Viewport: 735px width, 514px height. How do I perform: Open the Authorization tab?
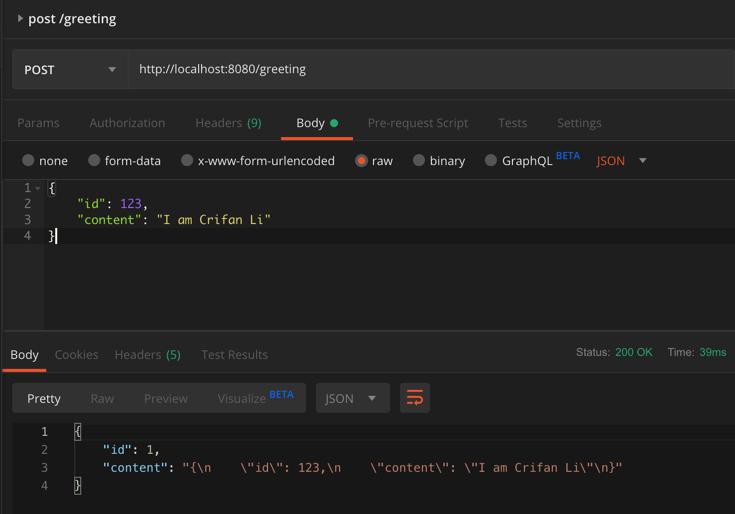(127, 123)
